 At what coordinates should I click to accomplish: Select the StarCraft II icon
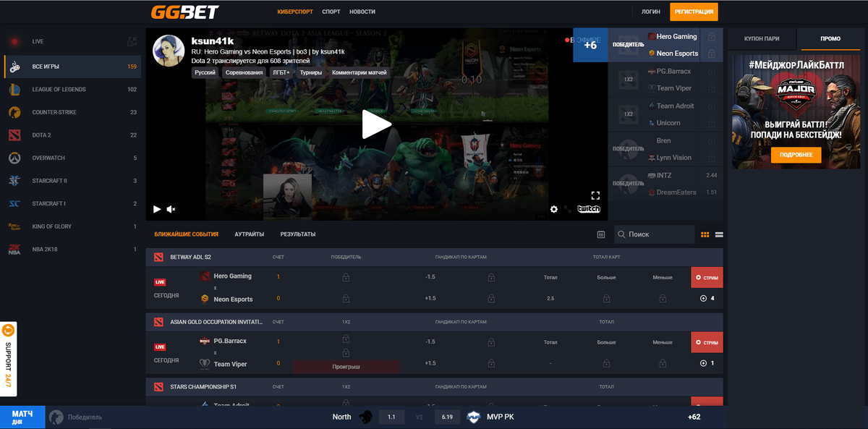(14, 181)
